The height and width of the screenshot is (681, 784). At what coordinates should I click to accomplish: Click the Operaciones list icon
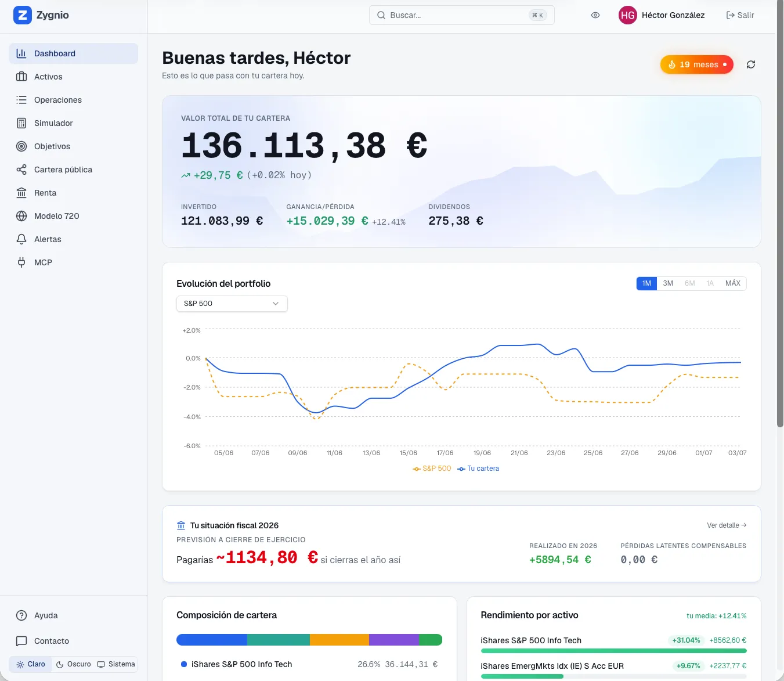point(21,100)
